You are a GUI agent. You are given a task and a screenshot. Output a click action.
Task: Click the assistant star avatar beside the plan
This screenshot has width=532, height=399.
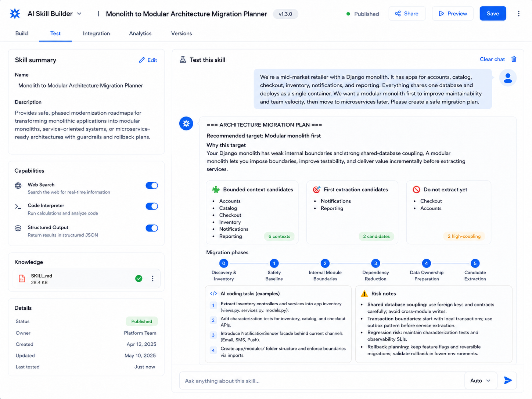[186, 123]
